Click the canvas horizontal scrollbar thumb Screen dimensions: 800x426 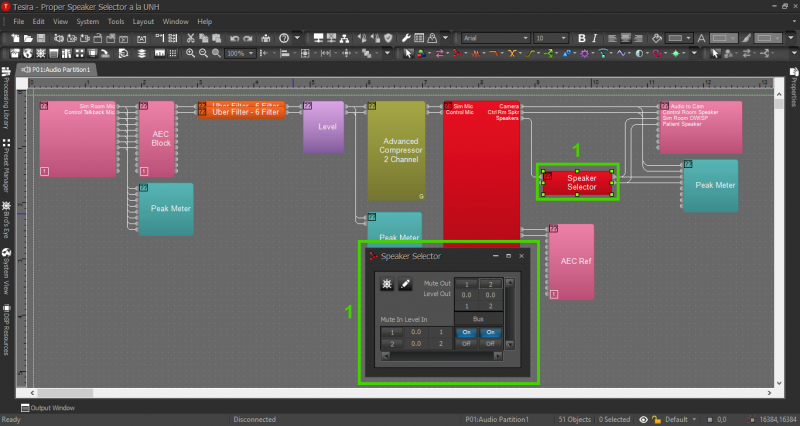tap(65, 393)
